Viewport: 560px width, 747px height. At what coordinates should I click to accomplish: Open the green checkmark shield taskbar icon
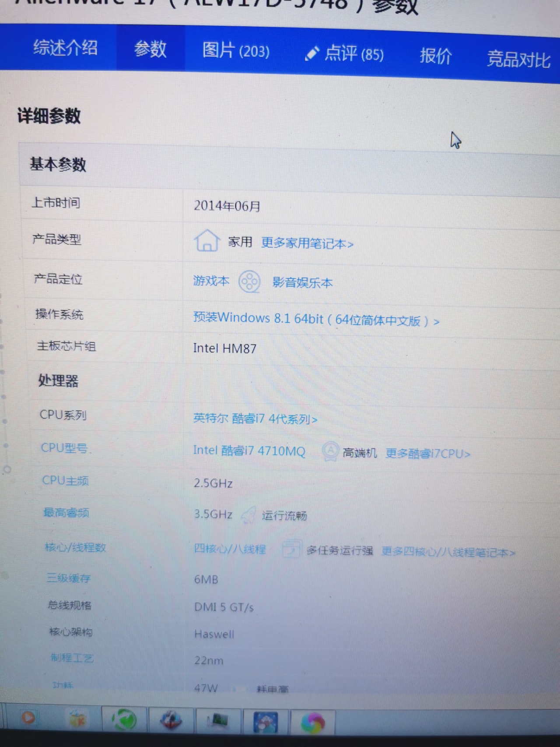[125, 720]
